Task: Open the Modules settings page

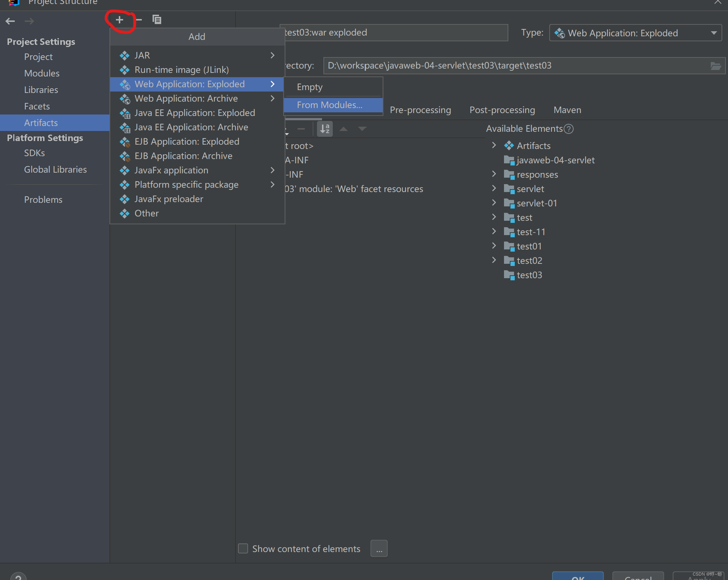Action: click(42, 73)
